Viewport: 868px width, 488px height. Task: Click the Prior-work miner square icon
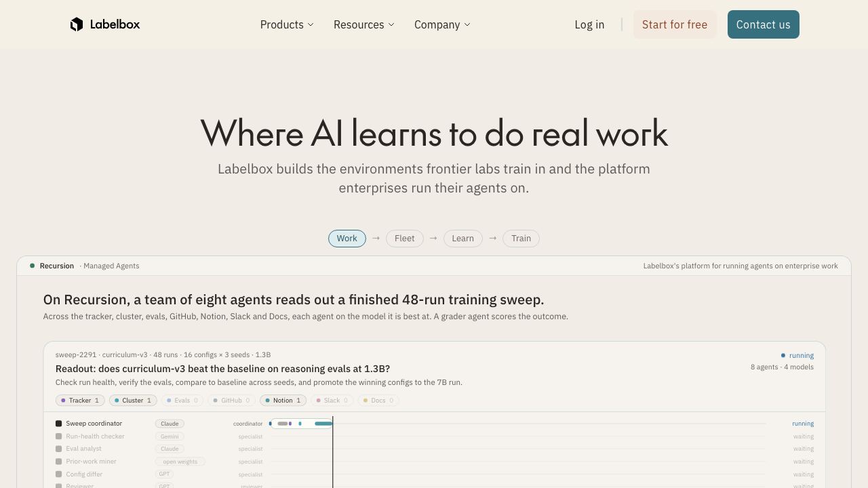59,462
